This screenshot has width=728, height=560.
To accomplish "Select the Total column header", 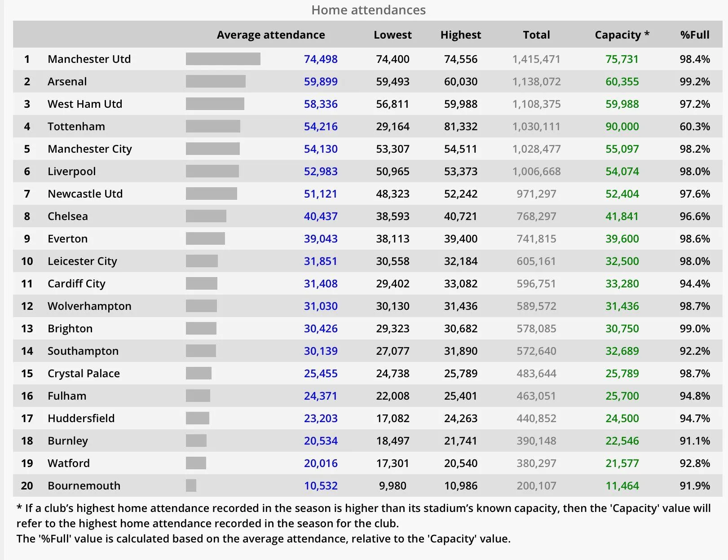I will coord(536,35).
